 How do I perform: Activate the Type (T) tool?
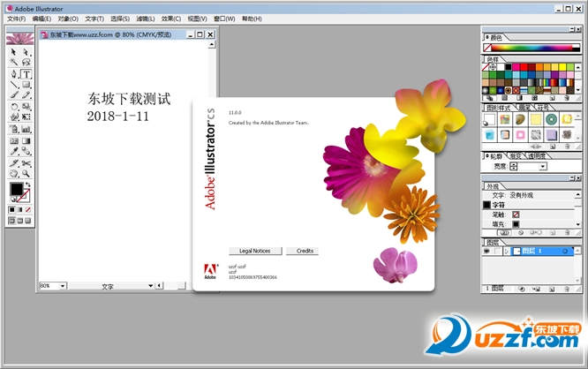point(26,74)
